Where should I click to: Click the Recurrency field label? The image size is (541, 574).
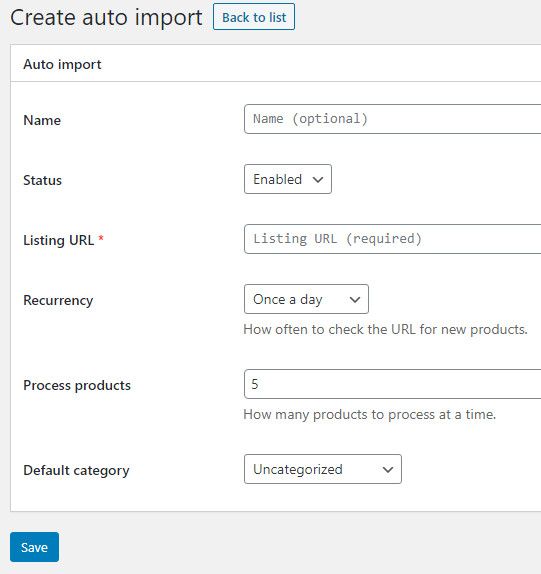point(58,301)
